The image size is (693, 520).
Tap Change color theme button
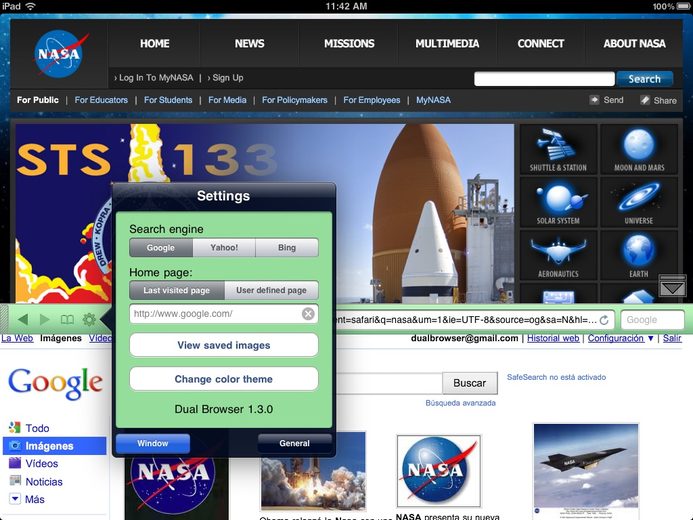[x=224, y=379]
